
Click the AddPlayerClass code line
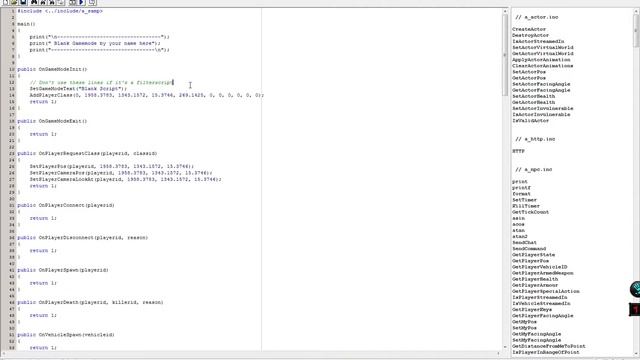click(147, 95)
